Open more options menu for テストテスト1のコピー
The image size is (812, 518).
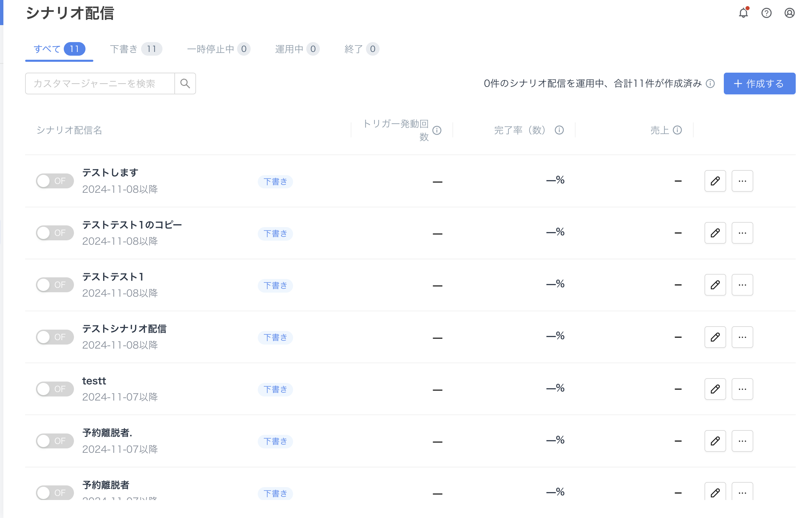742,233
